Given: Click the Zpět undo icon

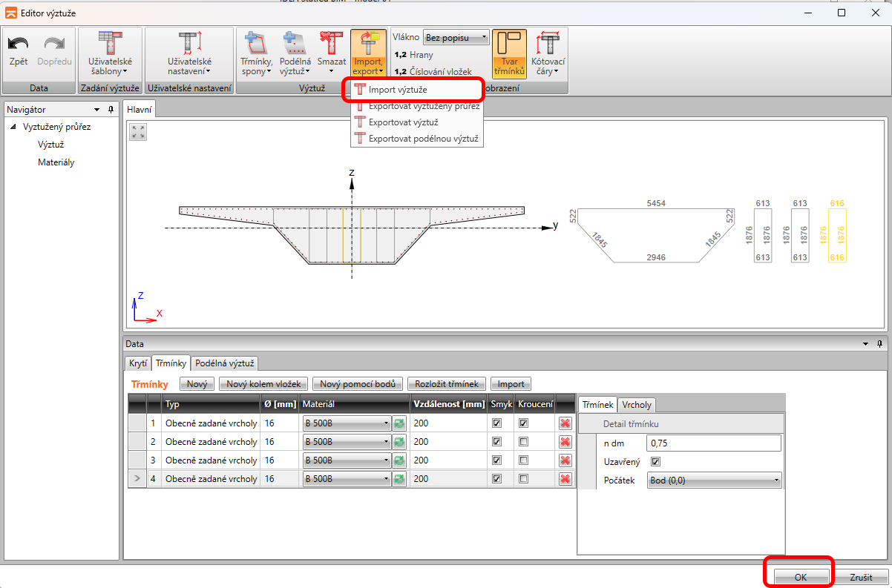Looking at the screenshot, I should [x=19, y=44].
